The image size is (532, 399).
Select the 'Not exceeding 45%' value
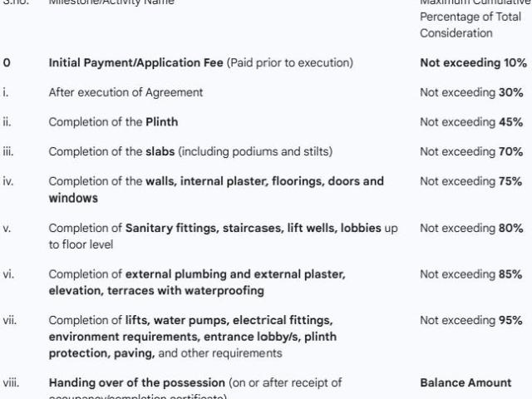tap(471, 122)
